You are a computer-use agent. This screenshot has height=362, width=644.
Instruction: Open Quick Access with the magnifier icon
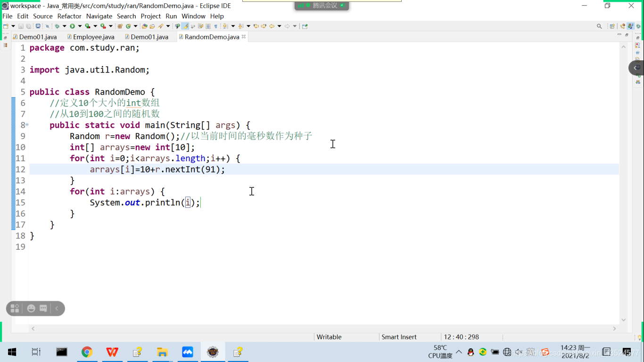(599, 26)
